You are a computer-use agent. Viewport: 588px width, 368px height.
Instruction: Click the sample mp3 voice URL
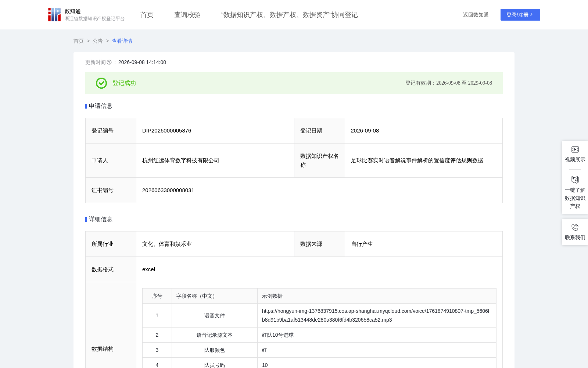(376, 315)
